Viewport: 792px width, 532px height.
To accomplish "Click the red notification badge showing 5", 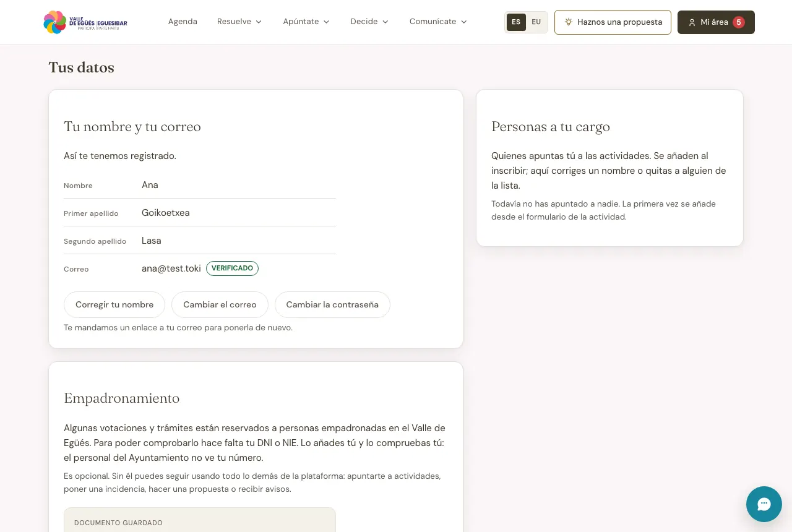I will (739, 22).
